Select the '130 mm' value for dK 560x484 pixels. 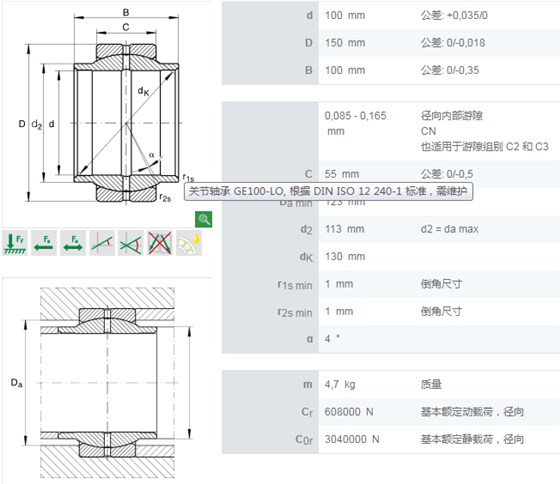coord(345,256)
